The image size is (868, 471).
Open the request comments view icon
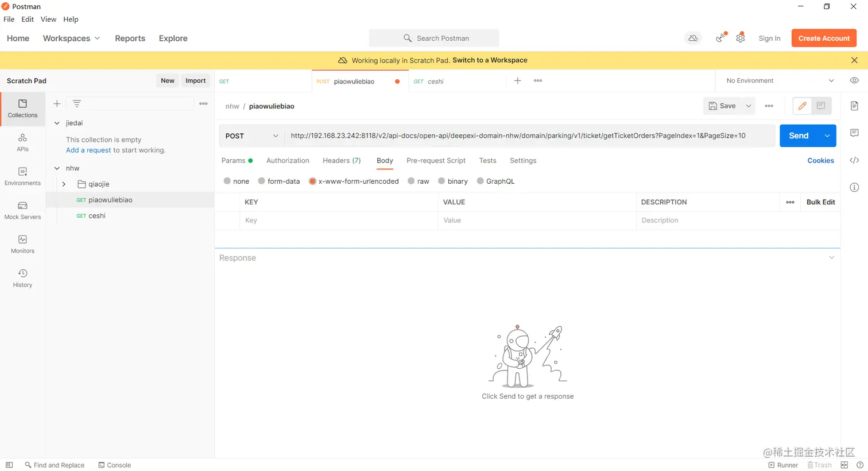tap(821, 106)
